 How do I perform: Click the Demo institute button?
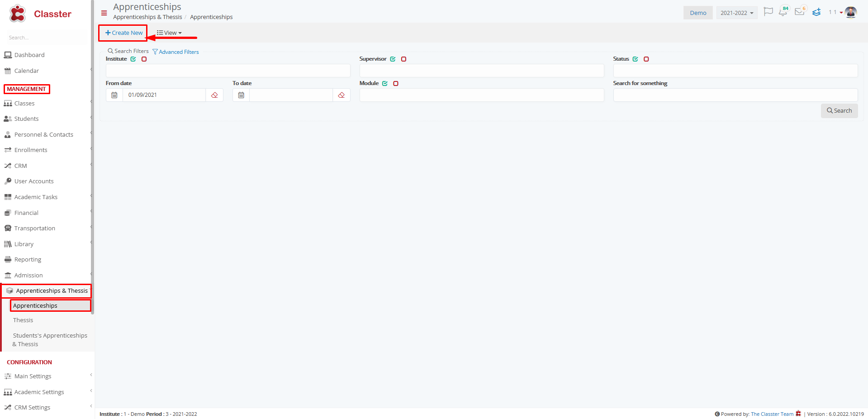coord(698,13)
